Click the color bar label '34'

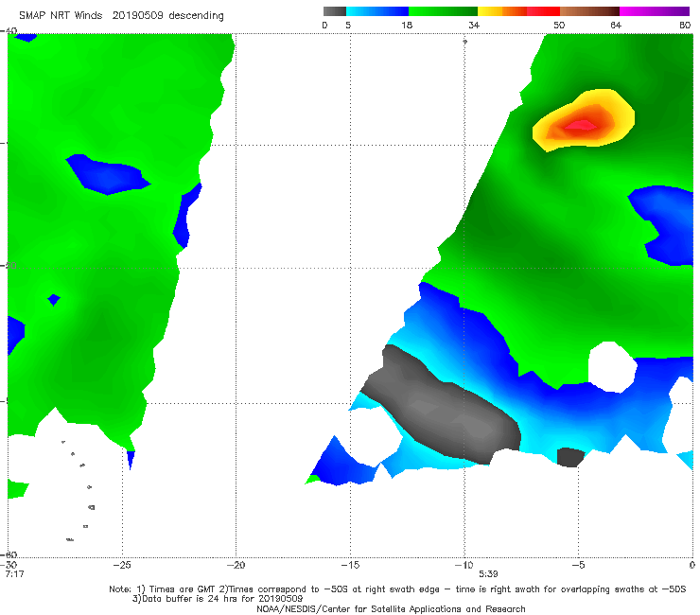(x=474, y=26)
